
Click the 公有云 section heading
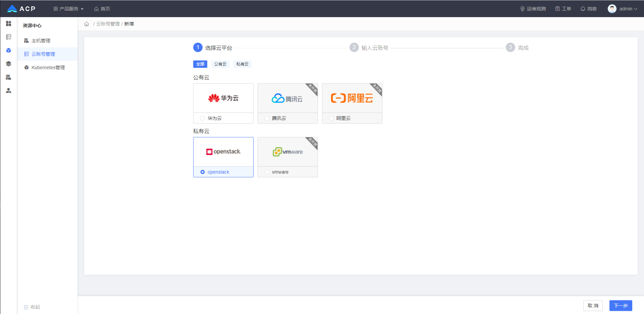[x=201, y=78]
